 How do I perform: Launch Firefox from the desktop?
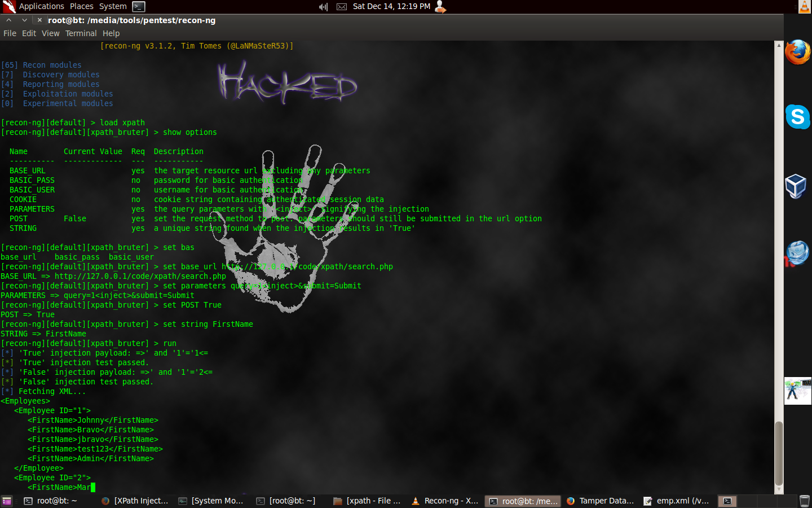[x=798, y=52]
